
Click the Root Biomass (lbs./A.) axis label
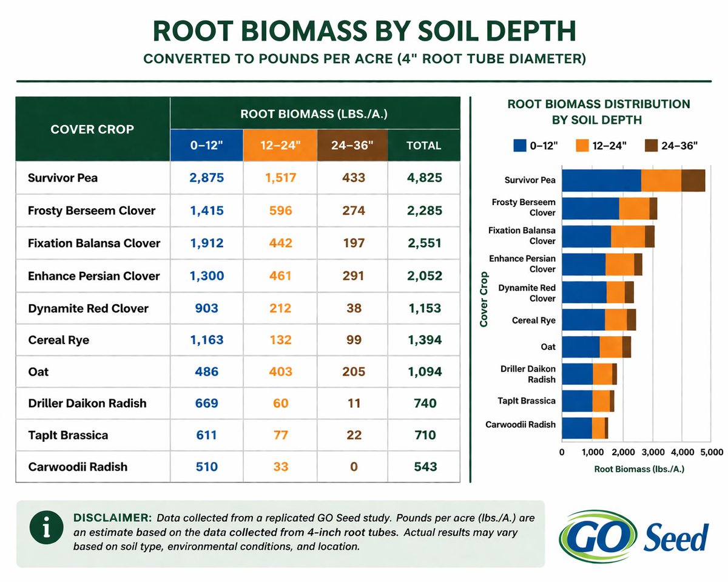(638, 469)
